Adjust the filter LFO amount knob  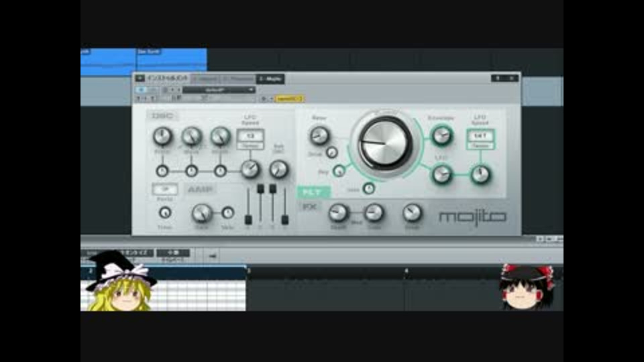[x=441, y=174]
